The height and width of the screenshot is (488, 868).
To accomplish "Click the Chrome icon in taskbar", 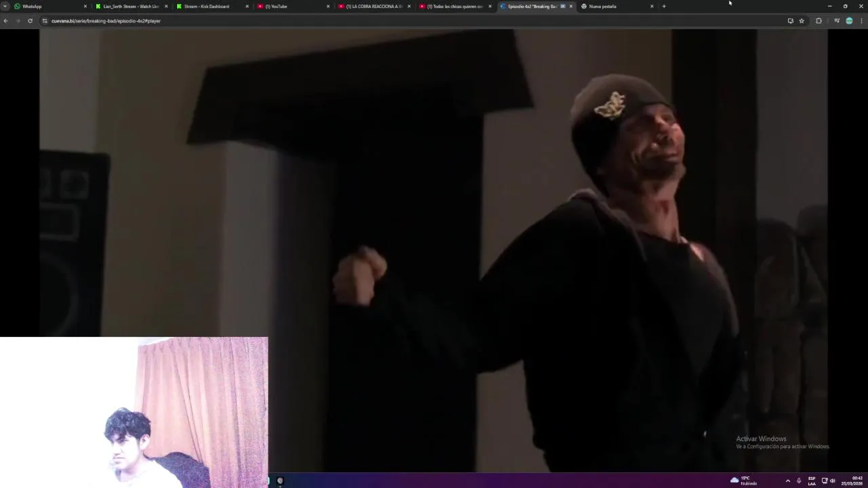I will tap(280, 481).
